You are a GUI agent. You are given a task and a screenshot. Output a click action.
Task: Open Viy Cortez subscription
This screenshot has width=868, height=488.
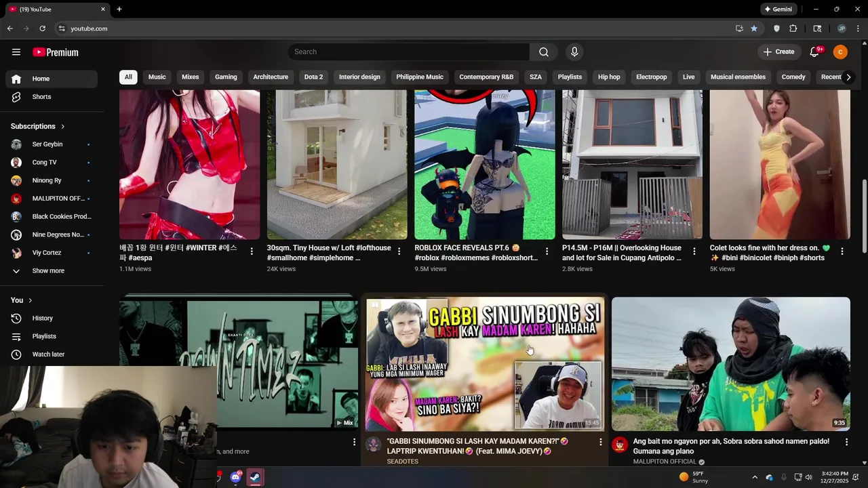52,253
